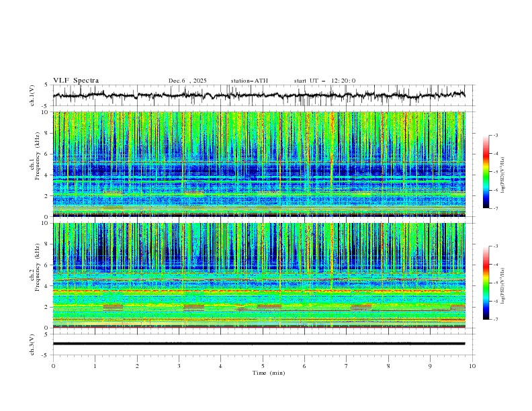This screenshot has height=411, width=532.
Task: Click the ch.2 'Frequency (kHz)' axis label
Action: (x=38, y=267)
